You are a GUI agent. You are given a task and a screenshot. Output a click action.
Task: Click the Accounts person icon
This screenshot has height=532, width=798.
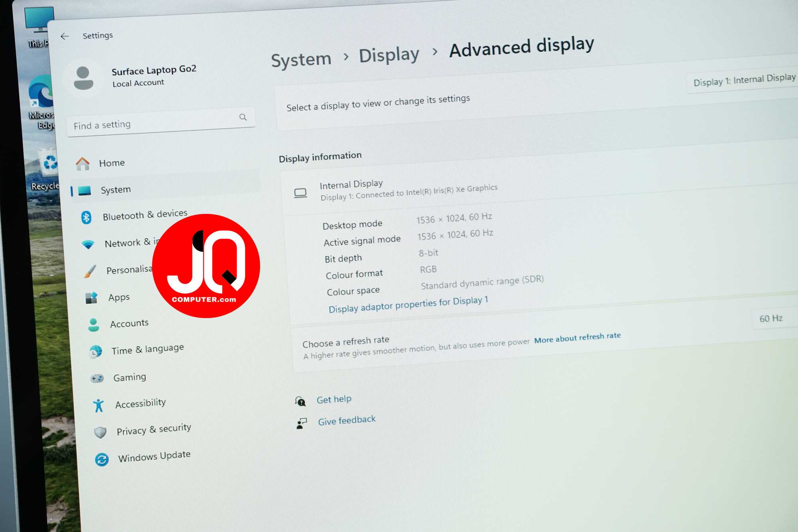tap(93, 325)
